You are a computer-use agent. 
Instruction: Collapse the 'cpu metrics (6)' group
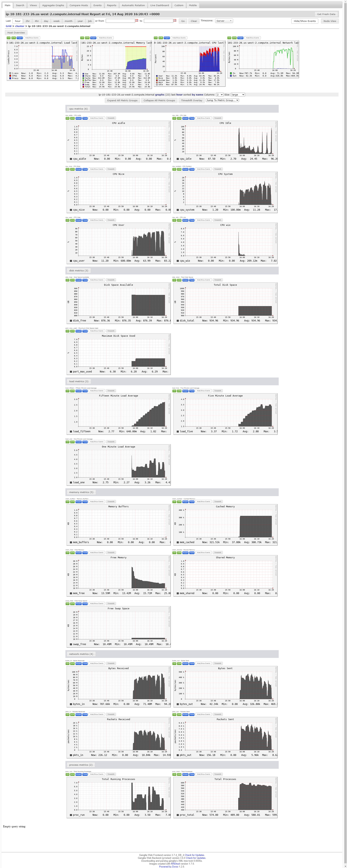78,109
